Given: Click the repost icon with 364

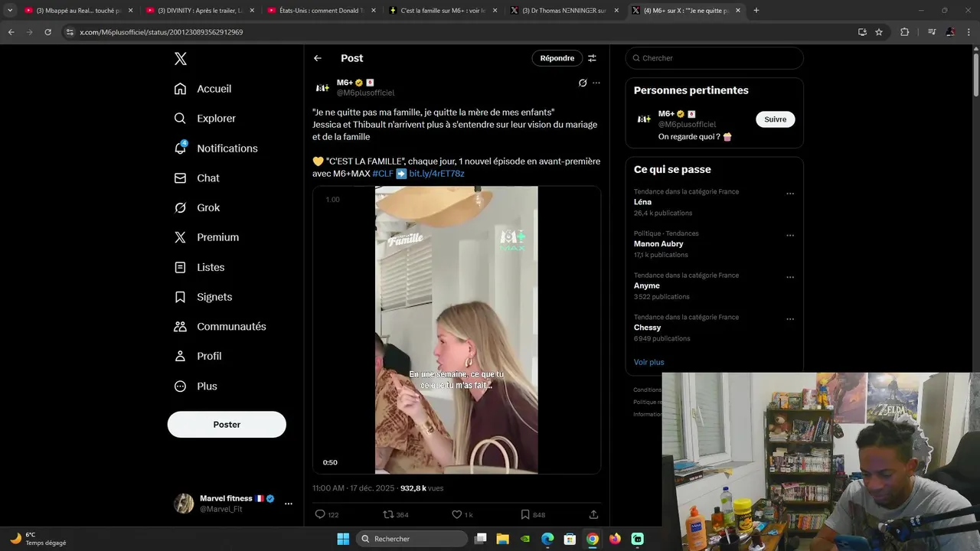Looking at the screenshot, I should [388, 514].
